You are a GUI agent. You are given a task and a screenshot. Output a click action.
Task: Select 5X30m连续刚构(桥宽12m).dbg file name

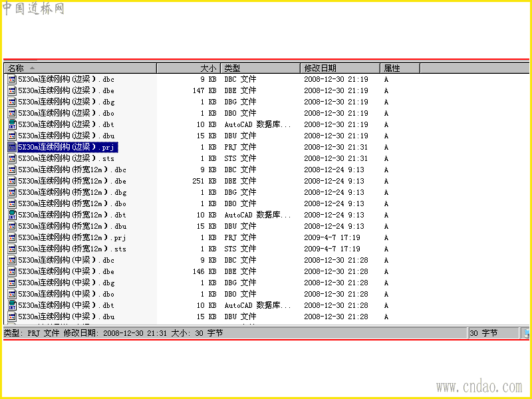tap(72, 192)
